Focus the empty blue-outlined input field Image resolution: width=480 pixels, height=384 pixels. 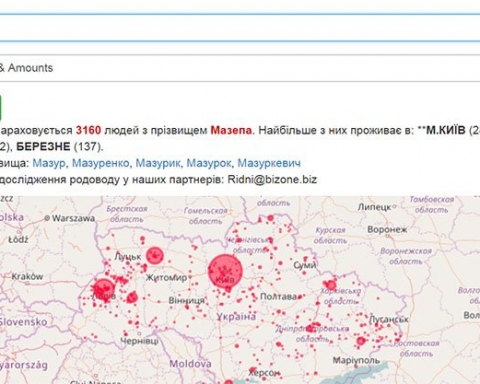[x=240, y=28]
